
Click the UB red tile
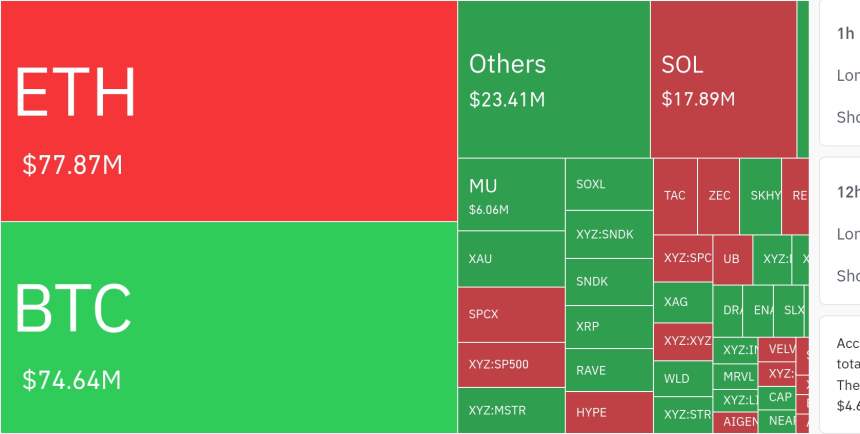tap(733, 260)
